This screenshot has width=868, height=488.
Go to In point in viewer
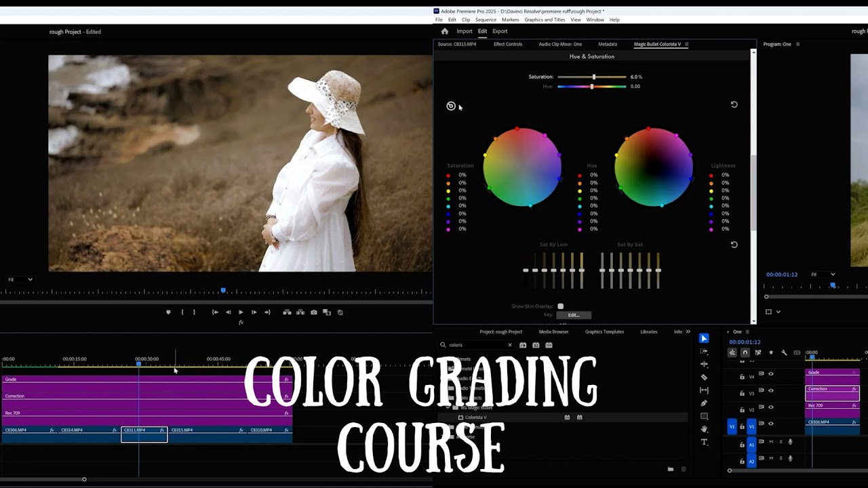tap(215, 312)
